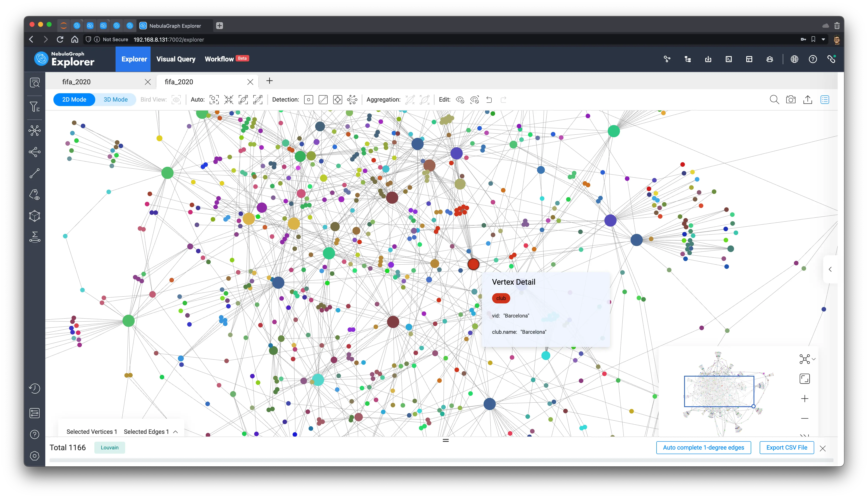The height and width of the screenshot is (498, 868).
Task: Open the graph algorithm sigma icon
Action: point(35,237)
